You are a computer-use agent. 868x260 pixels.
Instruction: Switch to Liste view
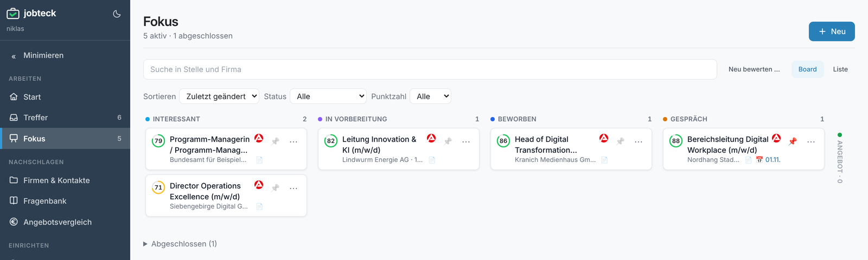(x=840, y=69)
